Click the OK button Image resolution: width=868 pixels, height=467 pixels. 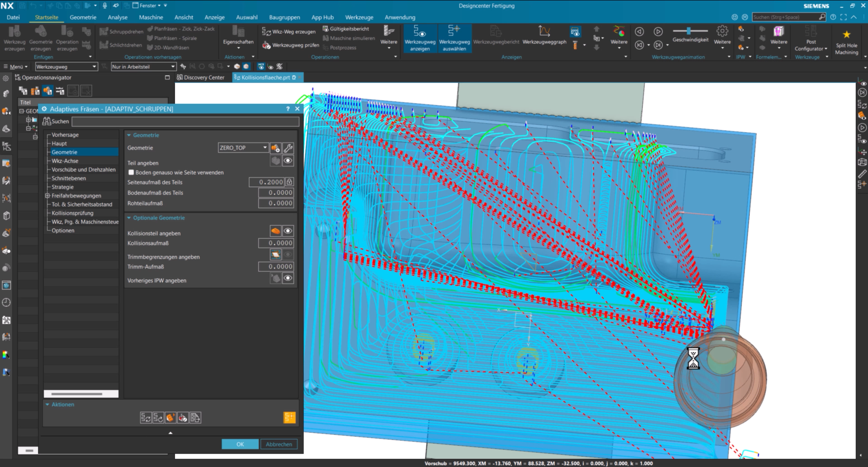click(x=240, y=444)
